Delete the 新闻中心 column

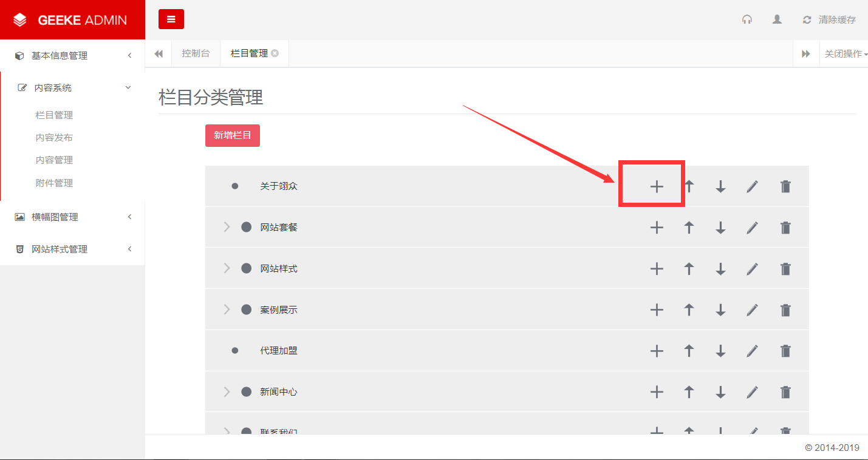point(785,392)
